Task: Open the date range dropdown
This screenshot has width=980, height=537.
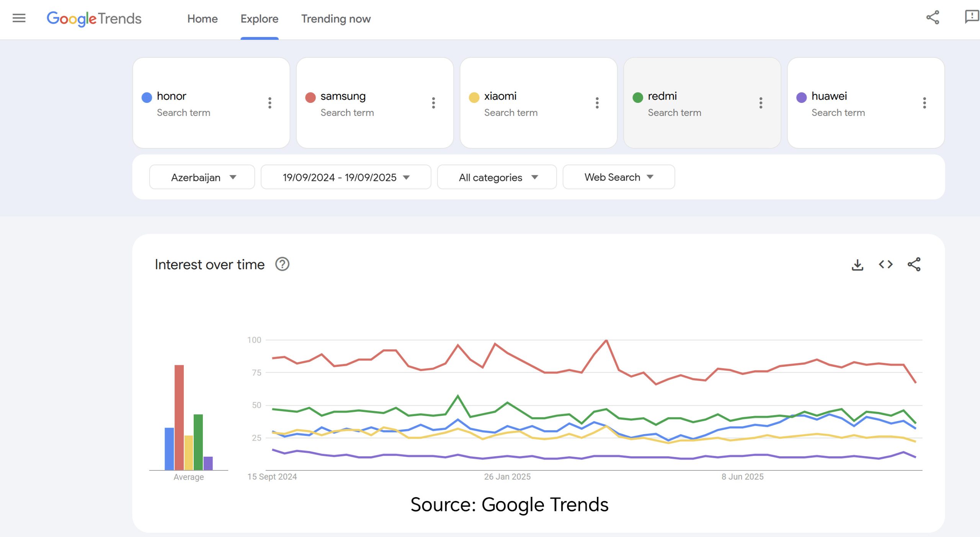Action: (x=346, y=177)
